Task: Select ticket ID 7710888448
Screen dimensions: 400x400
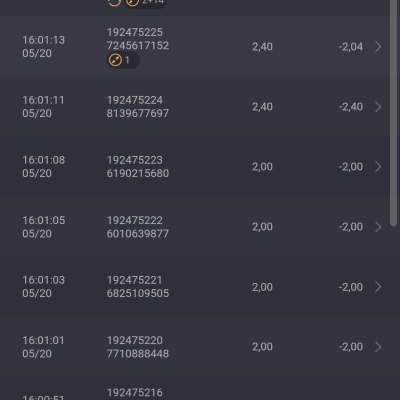Action: [138, 353]
